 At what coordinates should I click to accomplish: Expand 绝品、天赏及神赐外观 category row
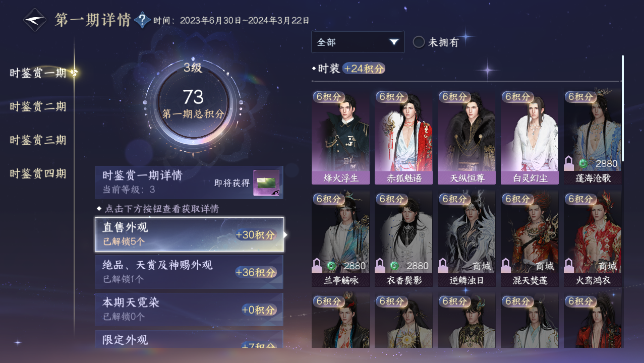(189, 272)
